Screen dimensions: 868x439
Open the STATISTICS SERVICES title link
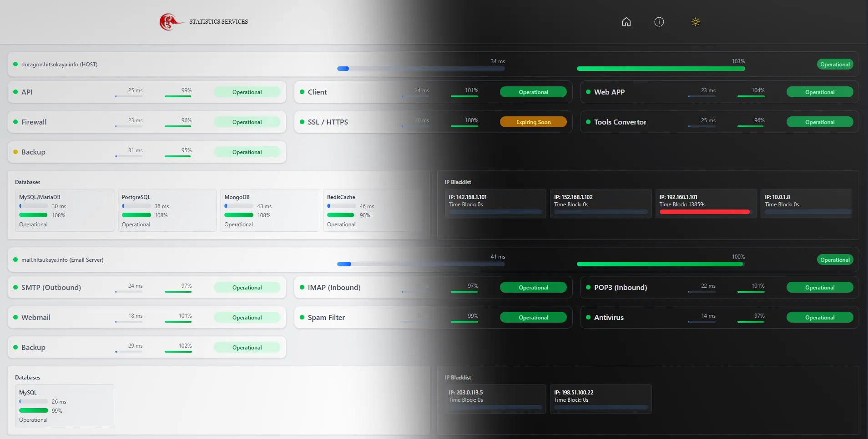(218, 22)
